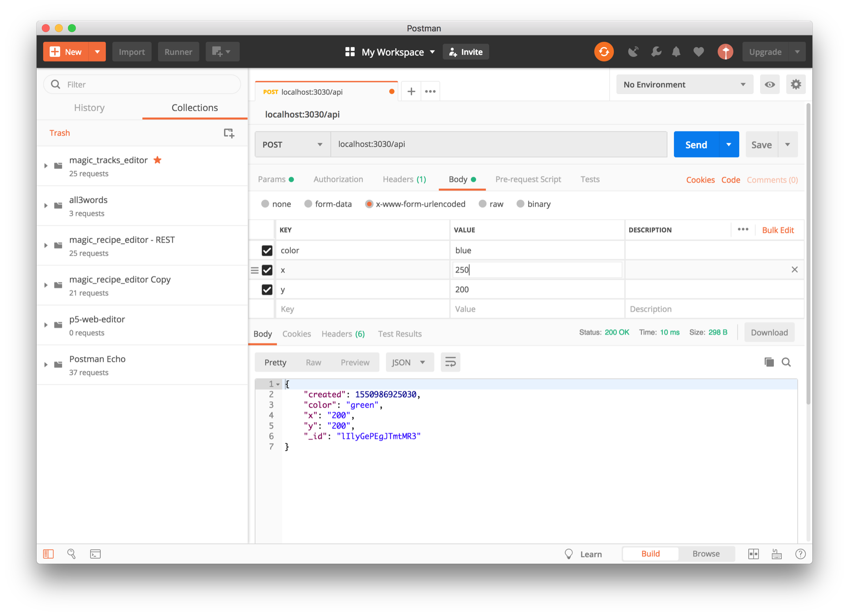Image resolution: width=849 pixels, height=616 pixels.
Task: Open the Postman console icon in status bar
Action: pos(96,554)
